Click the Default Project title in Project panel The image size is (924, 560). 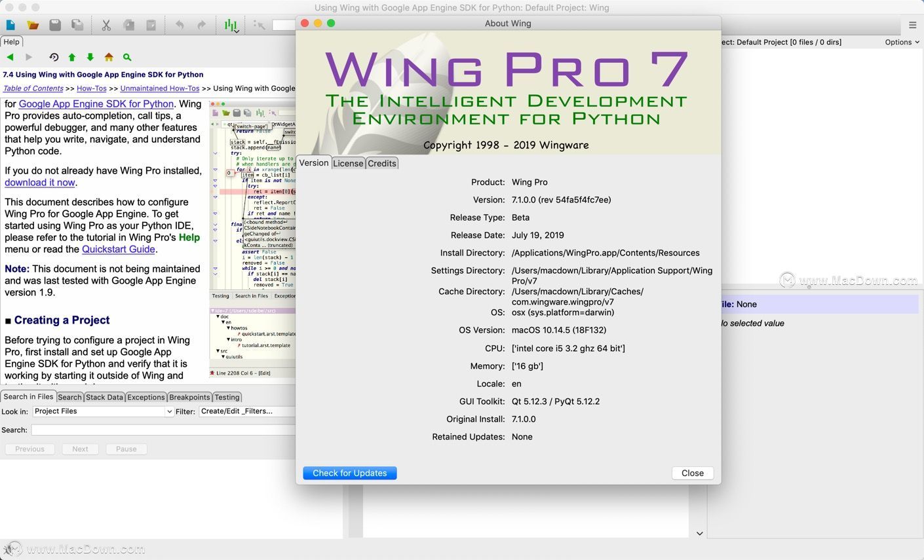click(x=781, y=42)
